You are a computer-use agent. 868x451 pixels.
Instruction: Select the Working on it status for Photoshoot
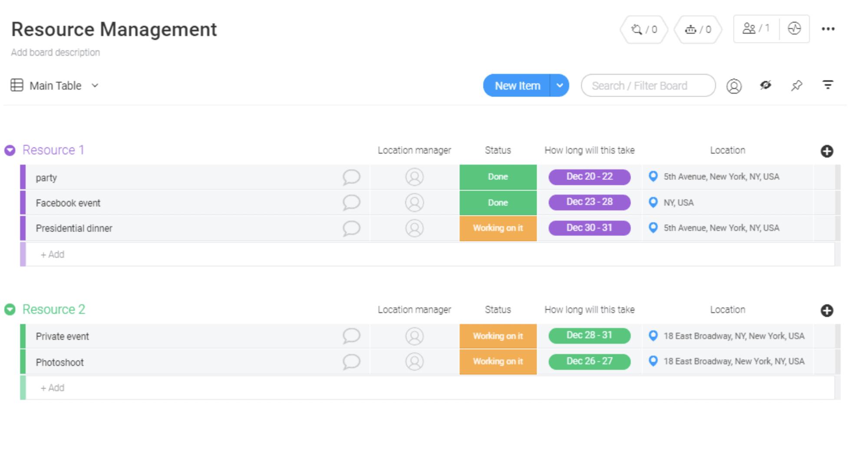(x=498, y=361)
